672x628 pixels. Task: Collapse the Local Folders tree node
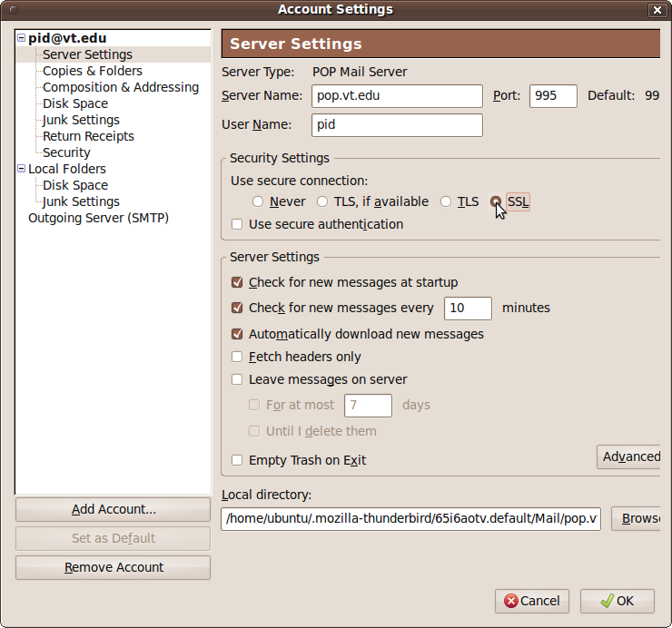[x=22, y=169]
